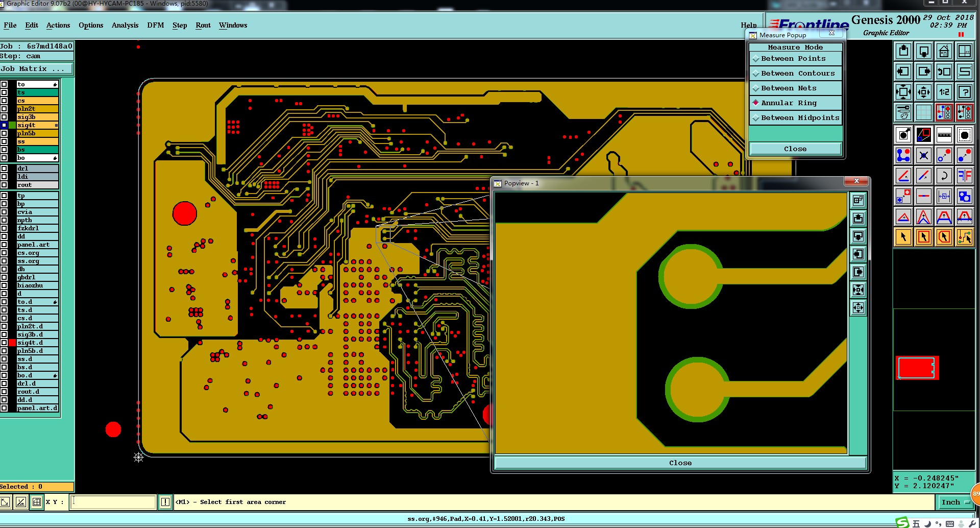980x528 pixels.
Task: Click Close button under Popview
Action: pos(680,463)
